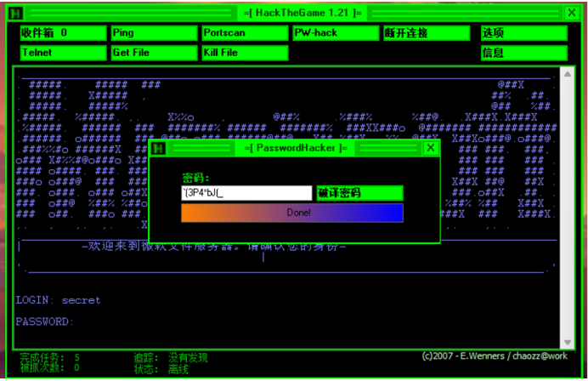Open the PW-hack tool
Screen dimensions: 588x381
click(x=336, y=33)
